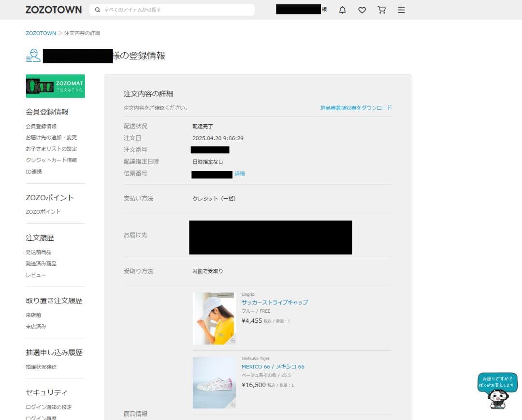Screen dimensions: 522x420
Task: Open favorites via the heart icon
Action: pyautogui.click(x=362, y=10)
